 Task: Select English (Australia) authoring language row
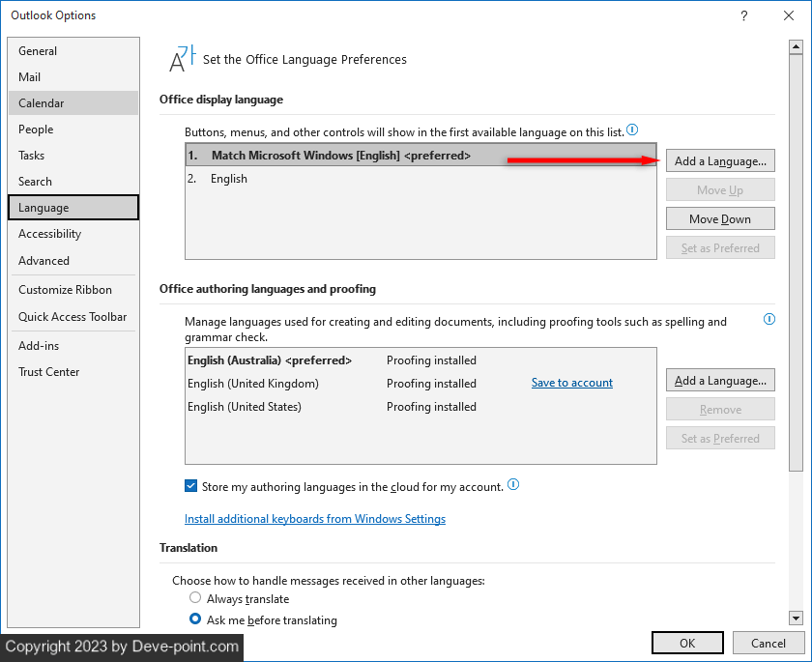coord(421,360)
